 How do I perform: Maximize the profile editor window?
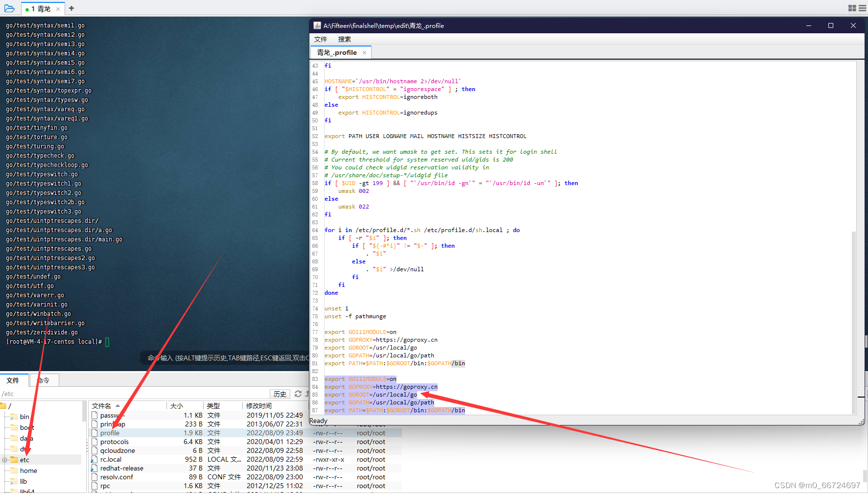tap(831, 25)
